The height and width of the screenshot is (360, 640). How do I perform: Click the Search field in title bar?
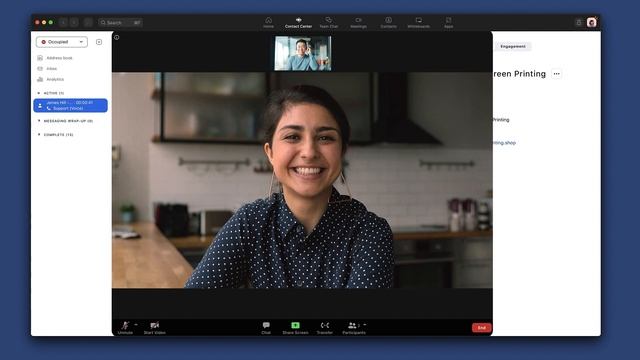120,22
